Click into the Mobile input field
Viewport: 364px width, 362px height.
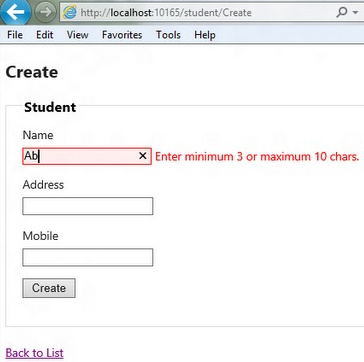click(88, 257)
